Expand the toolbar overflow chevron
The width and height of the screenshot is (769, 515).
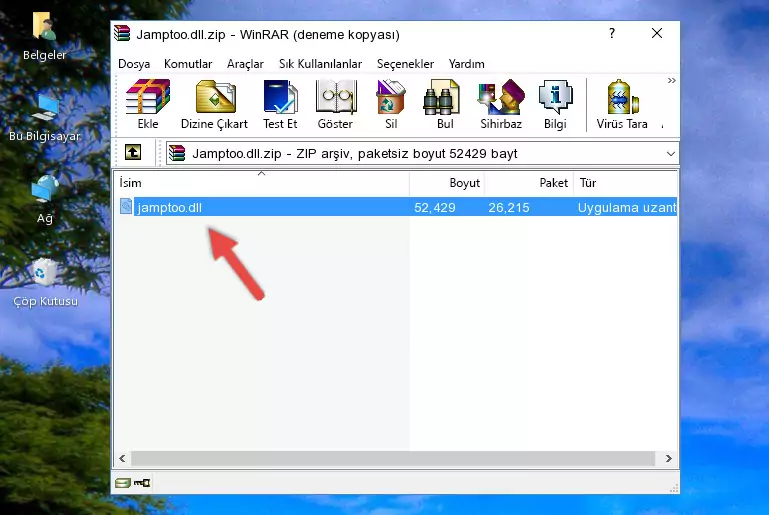click(x=671, y=80)
